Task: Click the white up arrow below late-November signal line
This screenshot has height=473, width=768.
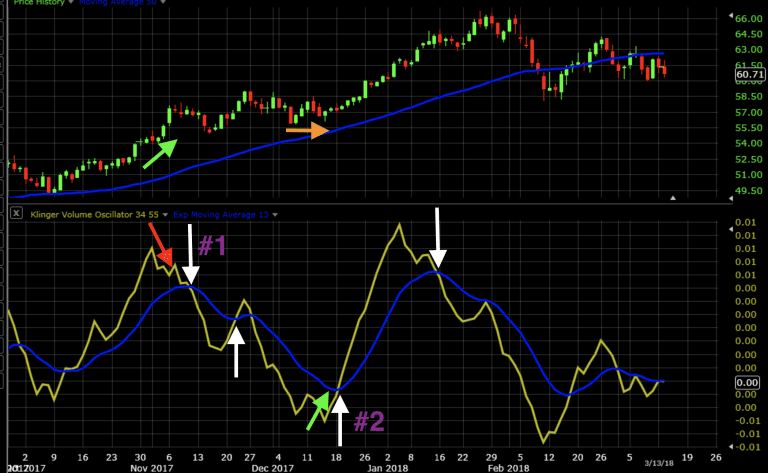Action: pyautogui.click(x=237, y=352)
